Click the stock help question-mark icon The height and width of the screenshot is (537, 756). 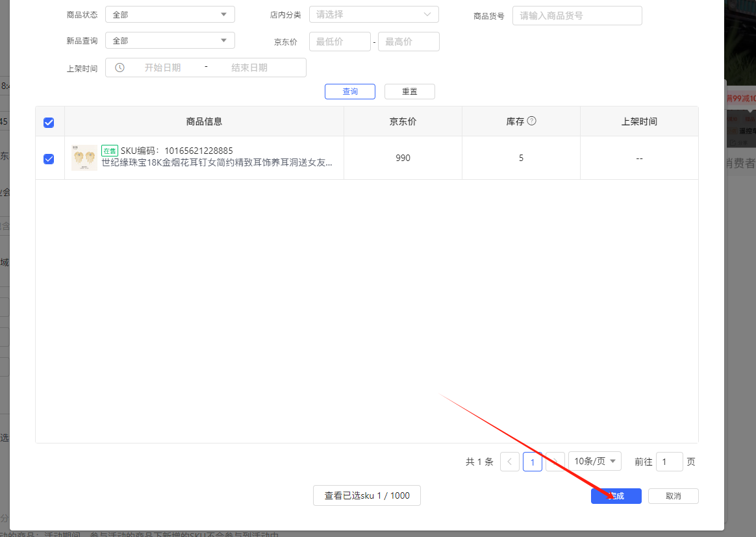(x=532, y=121)
